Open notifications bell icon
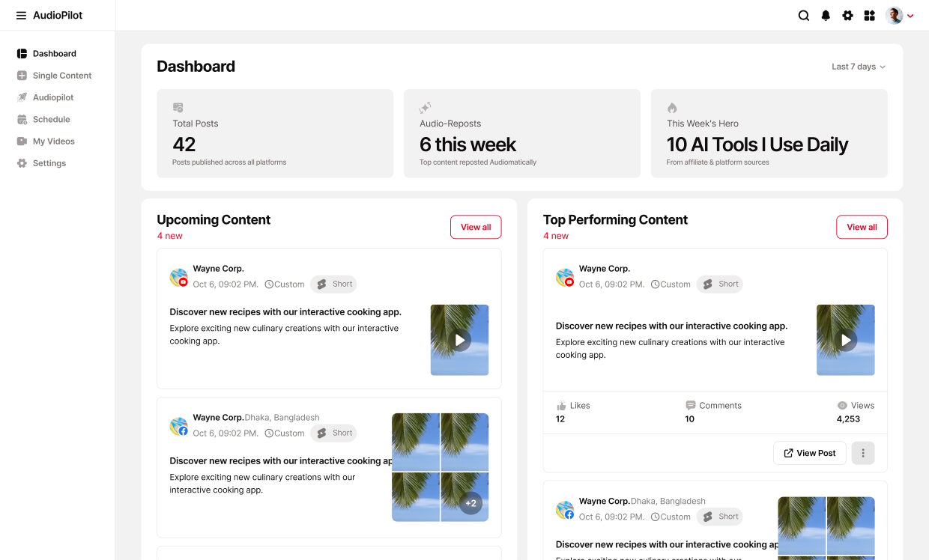The width and height of the screenshot is (929, 560). [x=826, y=16]
